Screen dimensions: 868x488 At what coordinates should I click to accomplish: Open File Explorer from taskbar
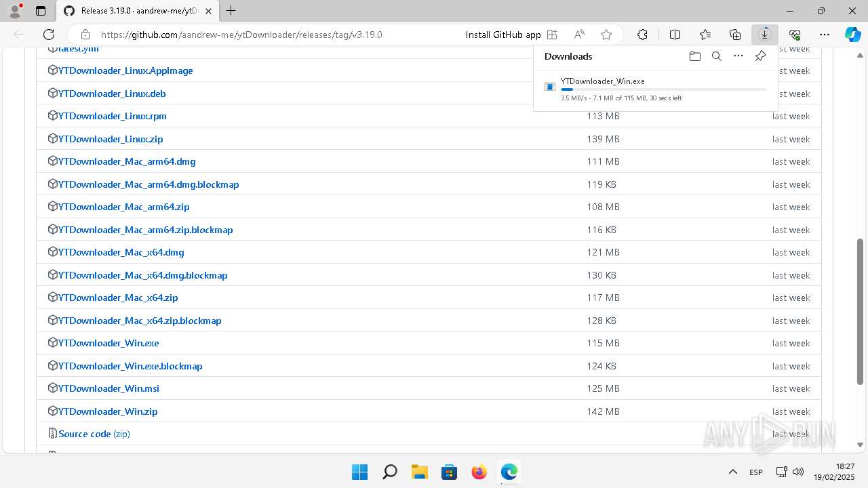coord(419,472)
